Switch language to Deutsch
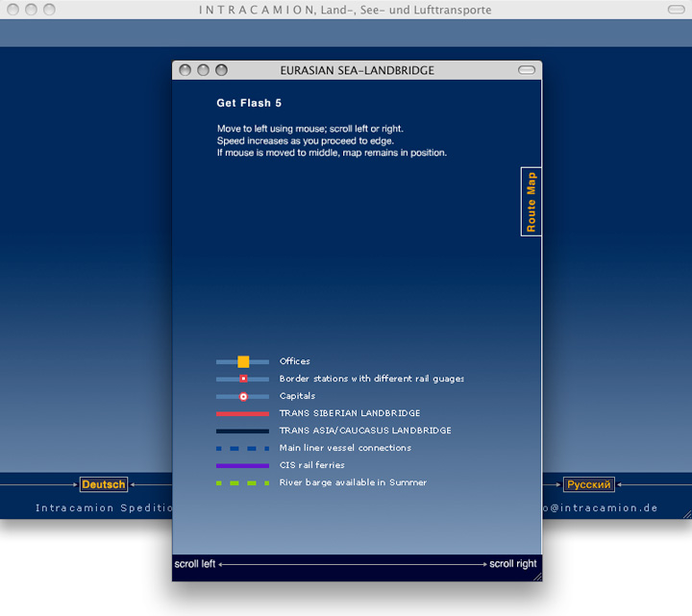Image resolution: width=692 pixels, height=616 pixels. (104, 484)
